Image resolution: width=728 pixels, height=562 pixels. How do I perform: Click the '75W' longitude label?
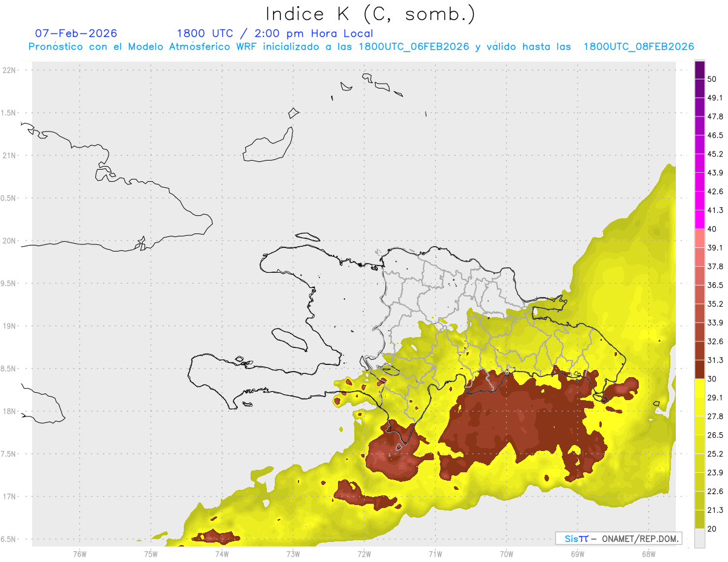[x=150, y=554]
